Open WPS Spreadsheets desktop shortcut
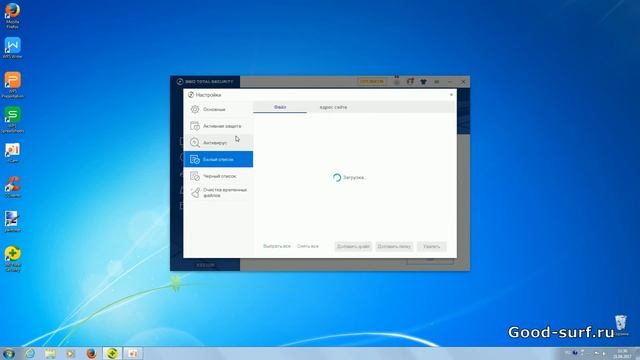 (x=12, y=120)
